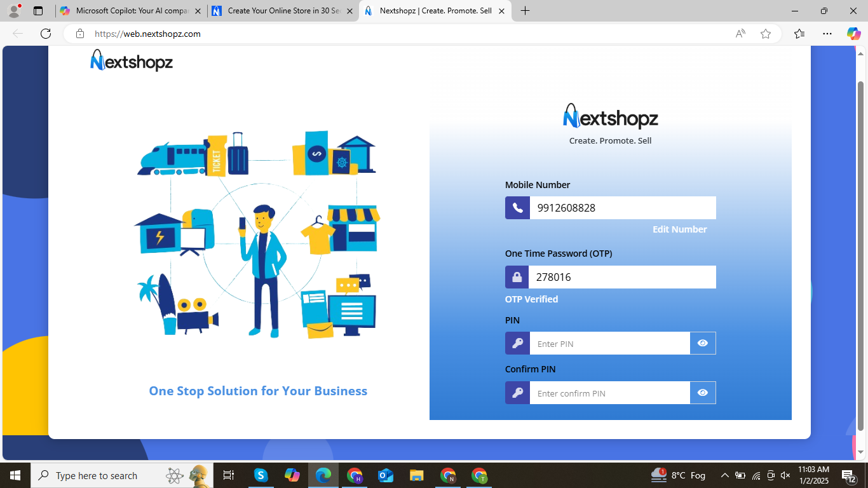Click the address bar URL

coord(147,34)
